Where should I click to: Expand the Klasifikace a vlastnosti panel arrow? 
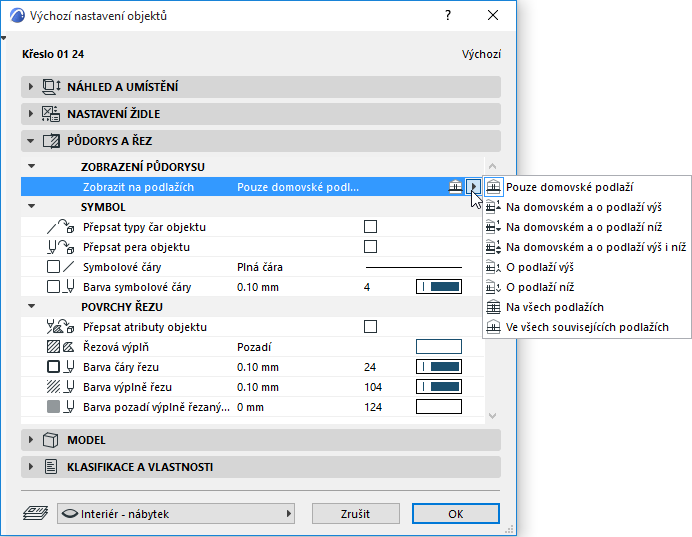(30, 467)
